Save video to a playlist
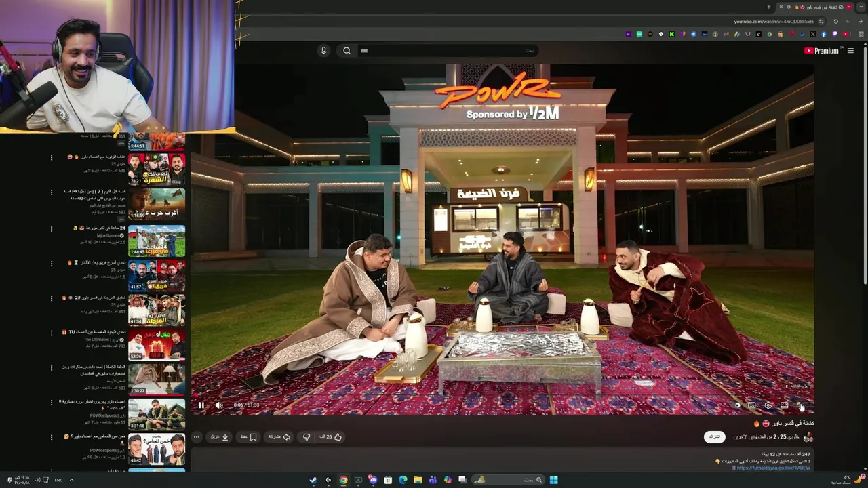Screen dimensions: 868x488 249,437
